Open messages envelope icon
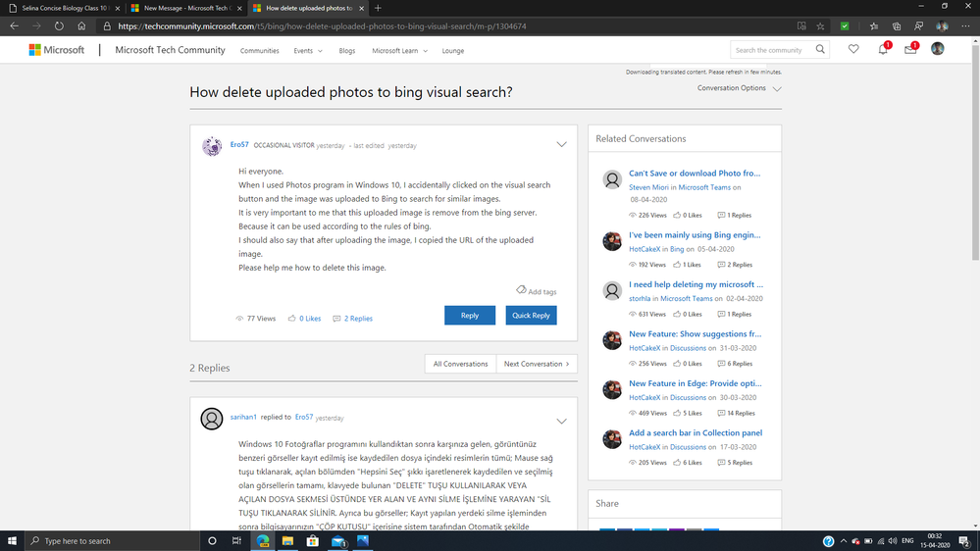The height and width of the screenshot is (551, 980). coord(910,49)
